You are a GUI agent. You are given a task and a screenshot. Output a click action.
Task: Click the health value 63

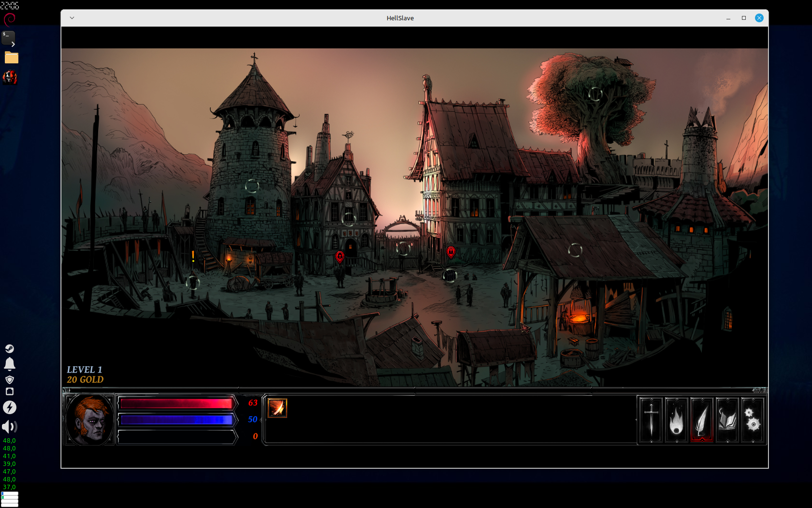253,403
